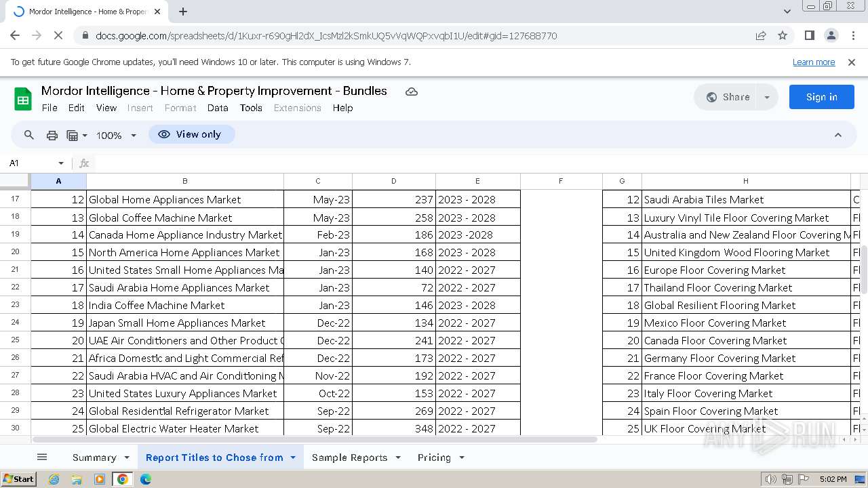Switch to the Pricing sheet tab

pos(434,457)
